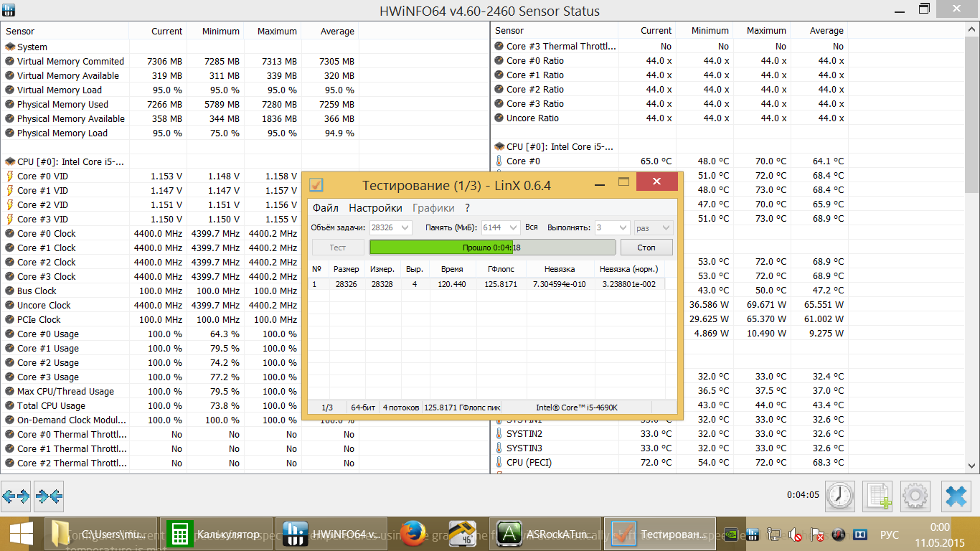Open the File Explorer taskbar item
This screenshot has height=551, width=980.
tap(100, 534)
